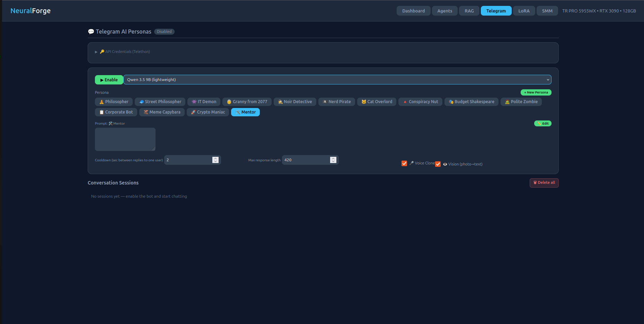Select the Budget Shakespeare persona
The height and width of the screenshot is (324, 644).
(x=471, y=102)
